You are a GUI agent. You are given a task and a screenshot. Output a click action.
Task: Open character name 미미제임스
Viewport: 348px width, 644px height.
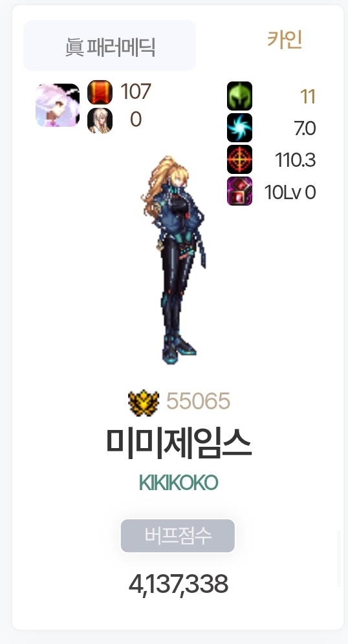pos(179,444)
